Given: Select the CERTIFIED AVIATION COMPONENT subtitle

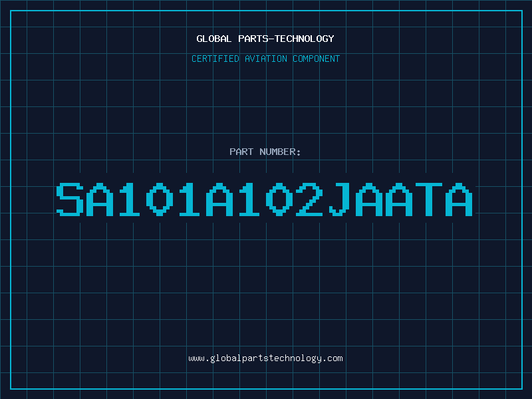Looking at the screenshot, I should click(x=265, y=59).
